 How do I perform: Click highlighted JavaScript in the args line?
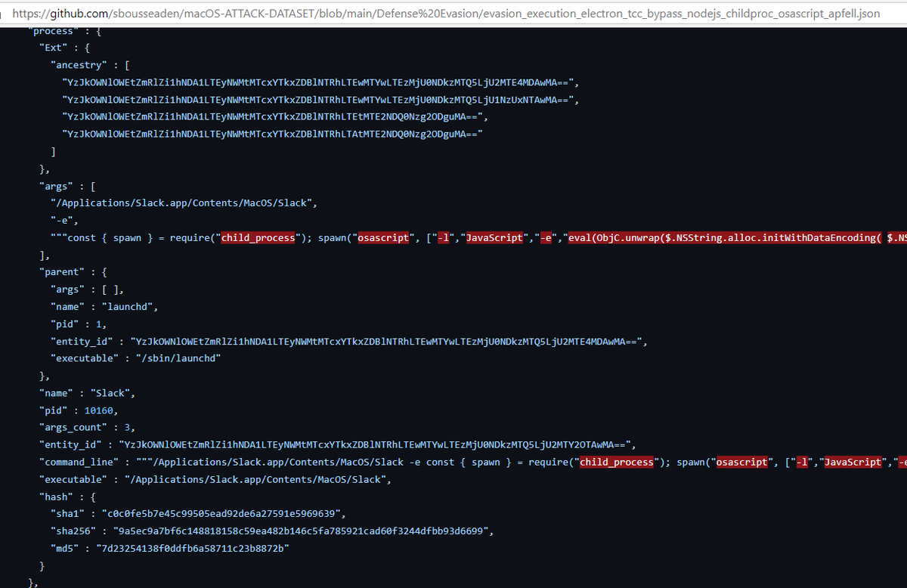click(495, 237)
